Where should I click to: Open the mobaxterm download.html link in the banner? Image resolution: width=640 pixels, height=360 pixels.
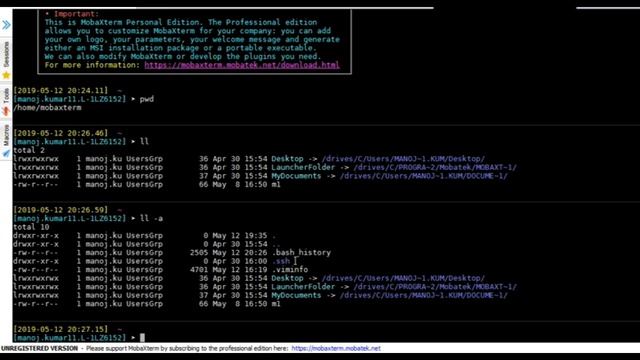tap(242, 65)
